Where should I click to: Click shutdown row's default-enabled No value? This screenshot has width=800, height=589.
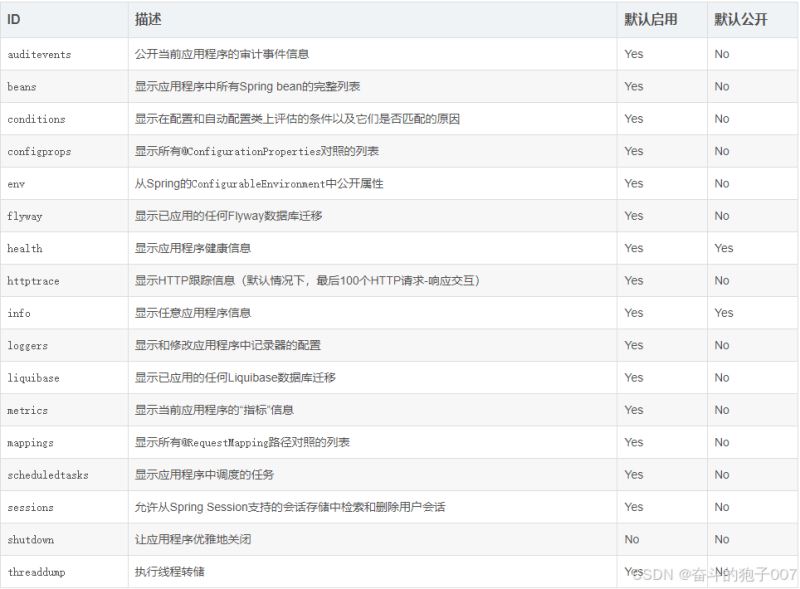(x=632, y=539)
